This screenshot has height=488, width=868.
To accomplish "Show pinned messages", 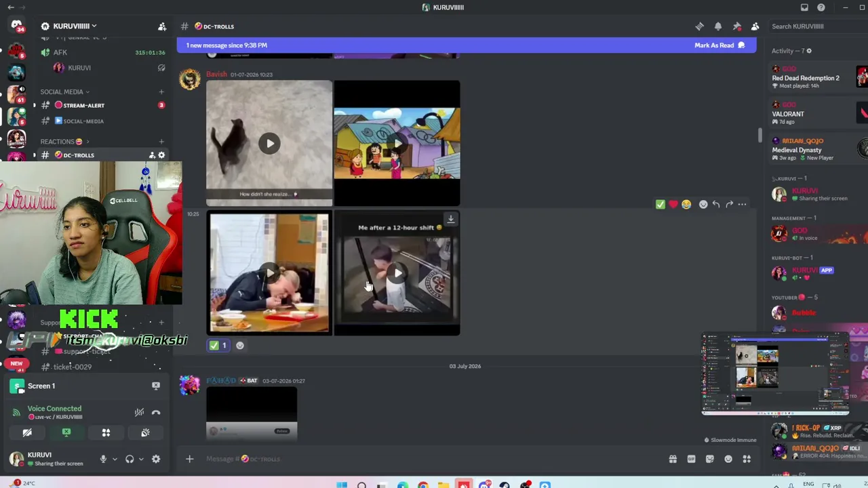I will [x=736, y=26].
